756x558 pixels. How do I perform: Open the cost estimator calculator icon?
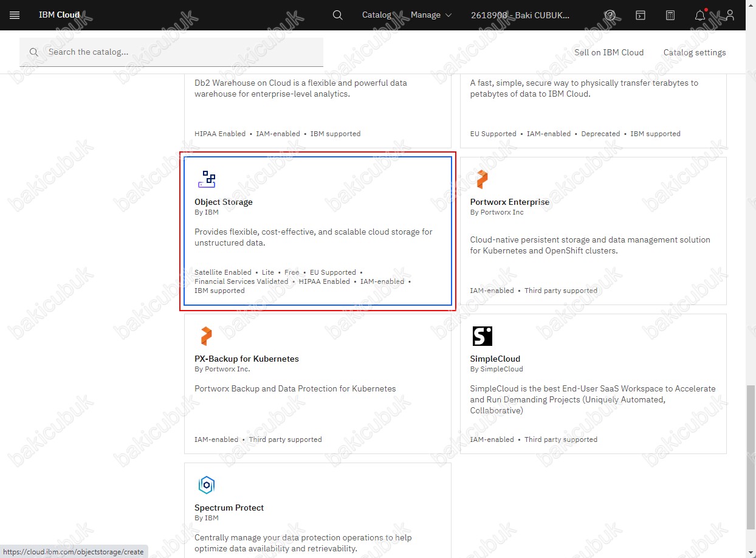tap(670, 15)
